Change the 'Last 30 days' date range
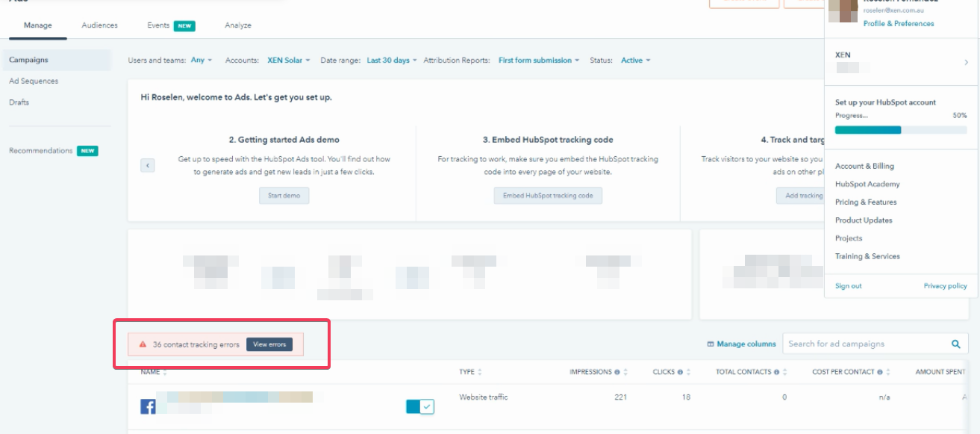The width and height of the screenshot is (980, 434). point(393,61)
